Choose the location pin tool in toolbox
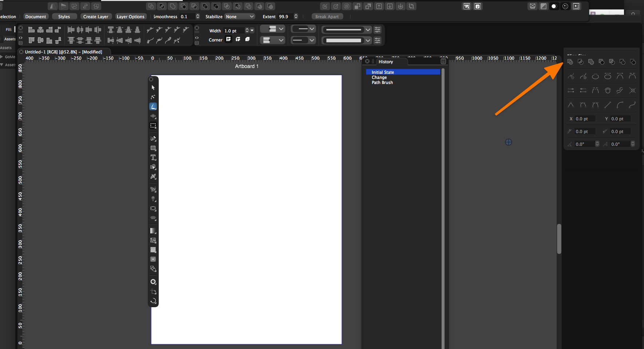 coord(153,199)
